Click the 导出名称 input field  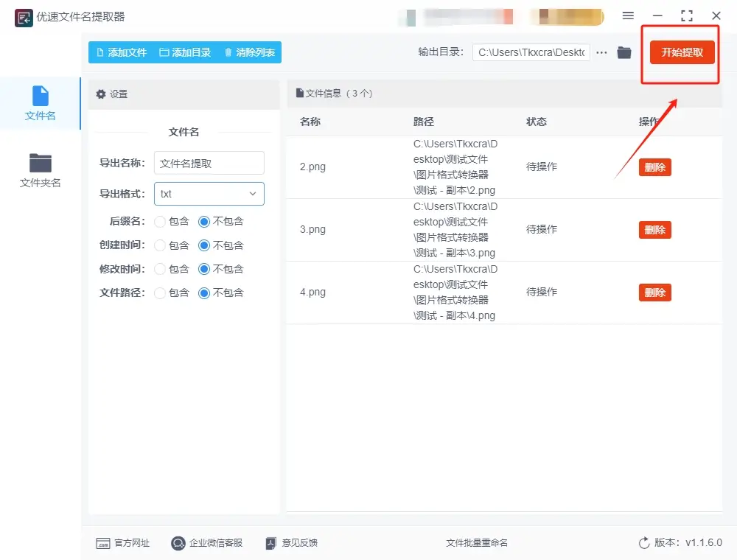[209, 163]
